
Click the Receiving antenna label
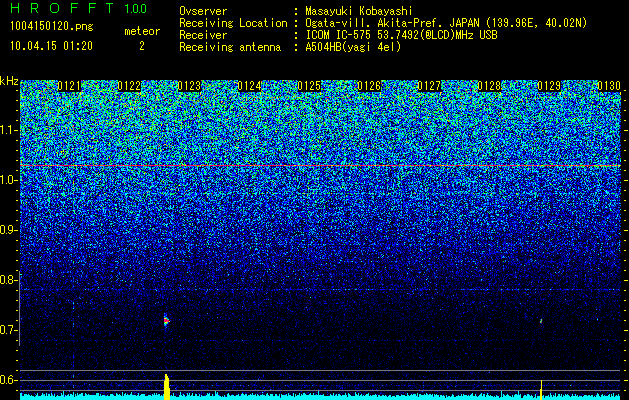point(230,47)
